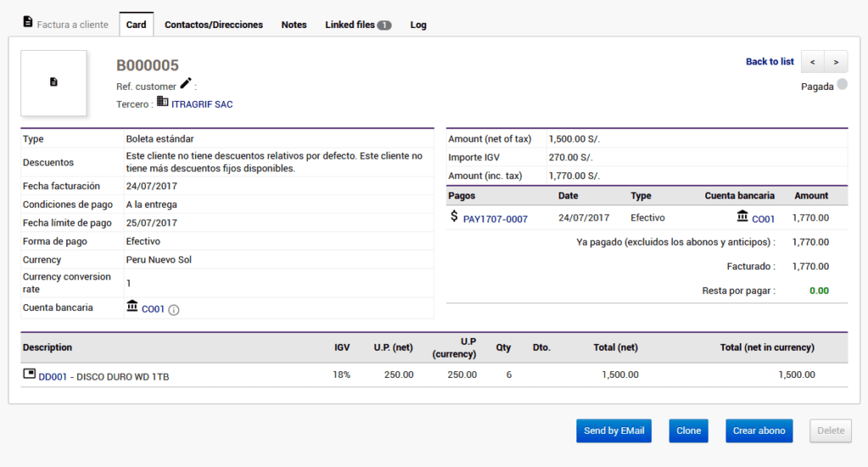868x467 pixels.
Task: Click the Back to list link
Action: [770, 62]
